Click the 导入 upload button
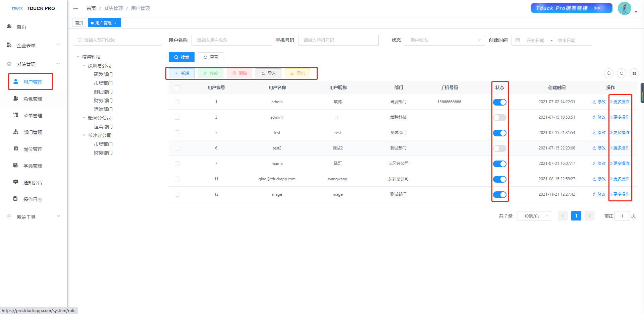This screenshot has width=644, height=314. coord(268,73)
